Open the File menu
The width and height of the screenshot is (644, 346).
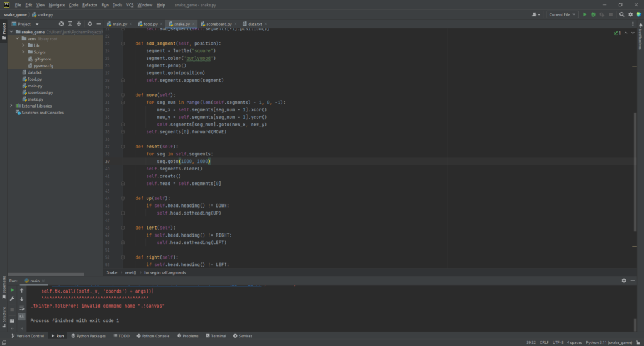(x=18, y=5)
